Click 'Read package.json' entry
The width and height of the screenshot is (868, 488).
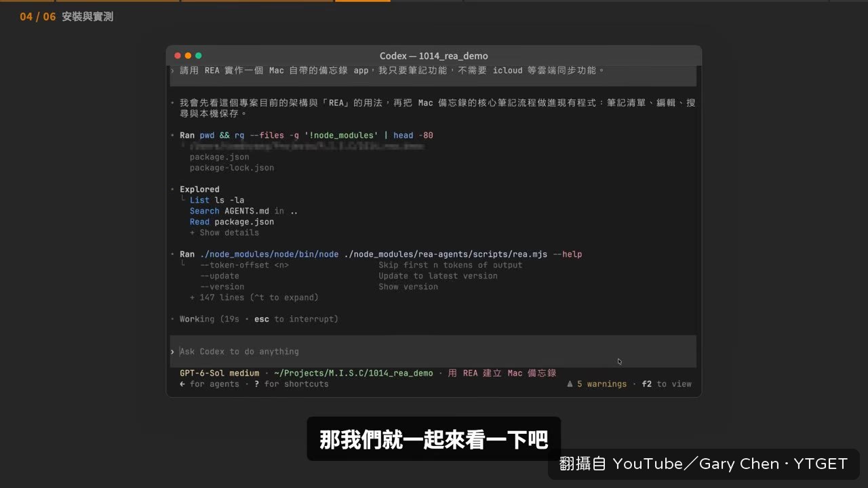(232, 222)
